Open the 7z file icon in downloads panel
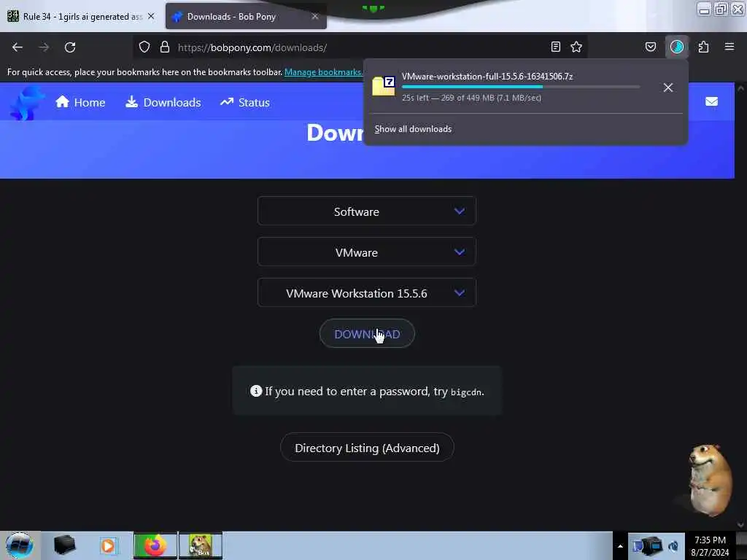Screen dimensions: 747x560 (x=384, y=86)
